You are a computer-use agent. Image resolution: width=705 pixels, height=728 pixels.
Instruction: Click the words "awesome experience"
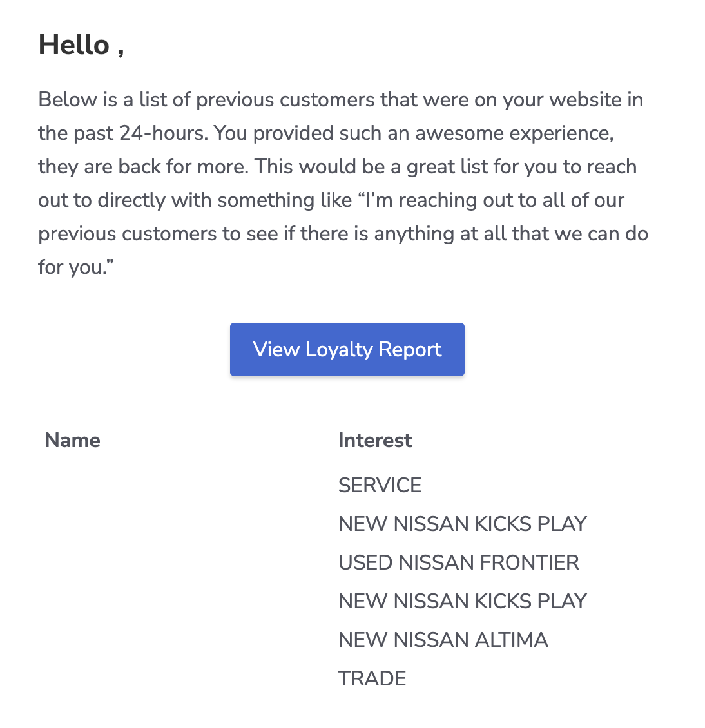[x=514, y=133]
